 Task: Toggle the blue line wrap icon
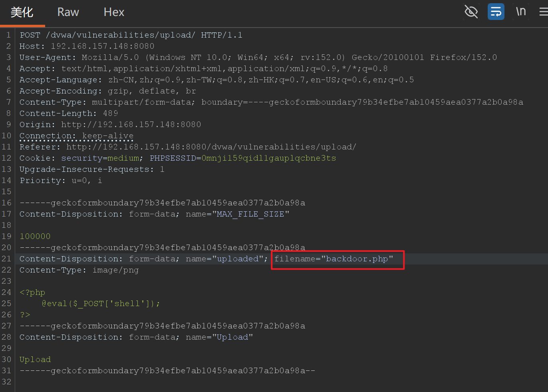point(496,12)
